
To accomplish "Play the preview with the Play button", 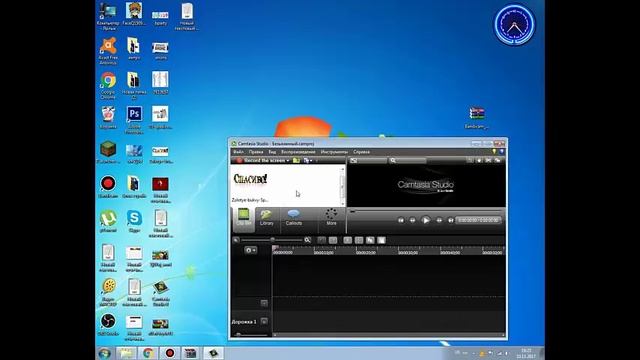I will 426,220.
